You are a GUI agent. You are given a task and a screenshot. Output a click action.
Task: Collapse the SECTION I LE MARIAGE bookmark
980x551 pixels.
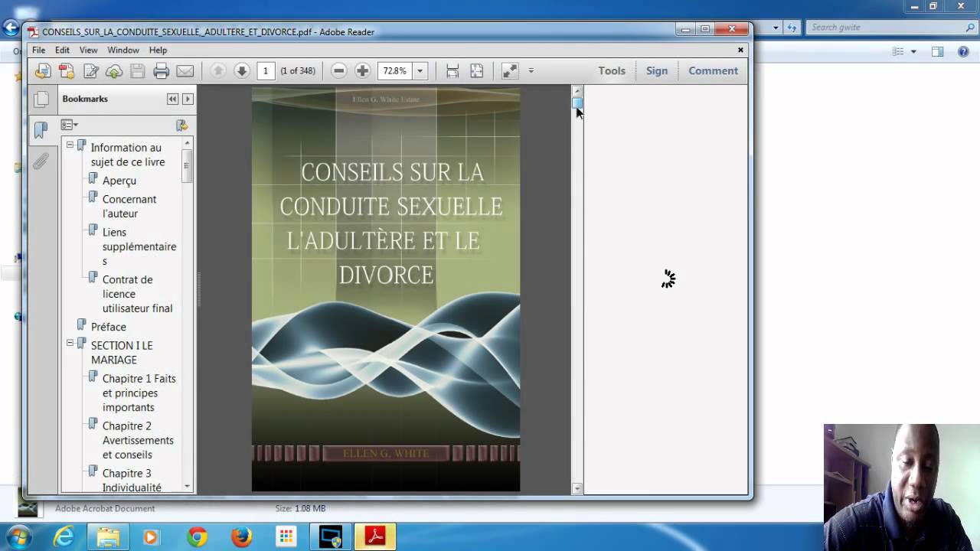click(x=70, y=343)
